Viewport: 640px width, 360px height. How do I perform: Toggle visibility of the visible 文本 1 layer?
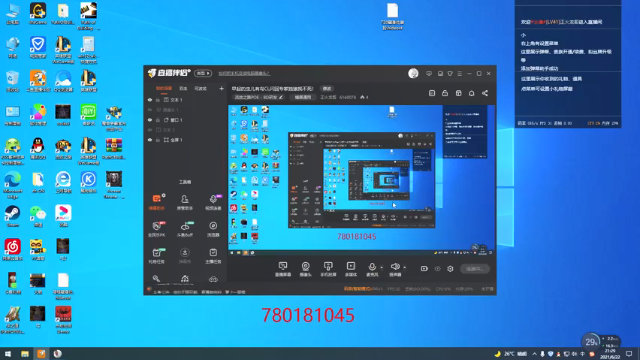(150, 100)
